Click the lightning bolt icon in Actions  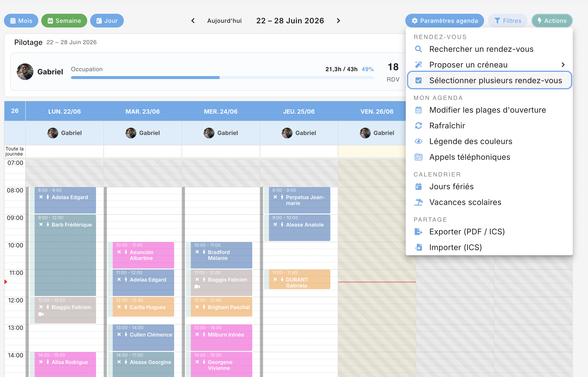(x=540, y=21)
